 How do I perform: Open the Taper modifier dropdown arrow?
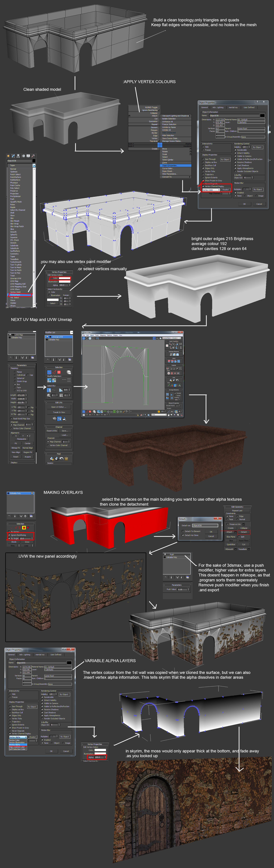(x=34, y=166)
